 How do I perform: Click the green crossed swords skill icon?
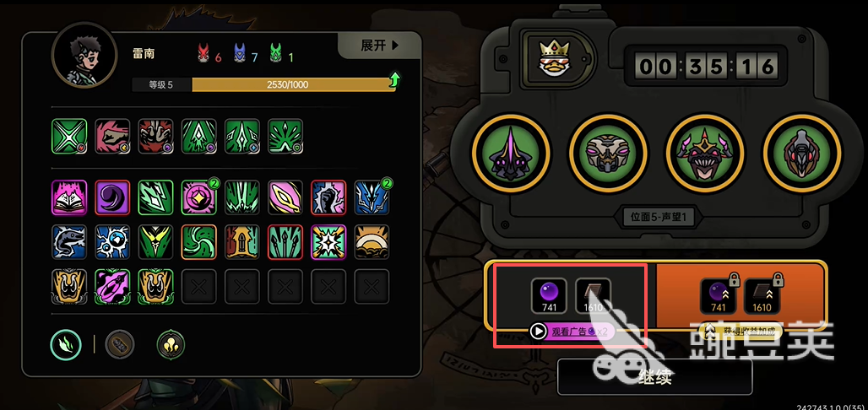tap(69, 136)
